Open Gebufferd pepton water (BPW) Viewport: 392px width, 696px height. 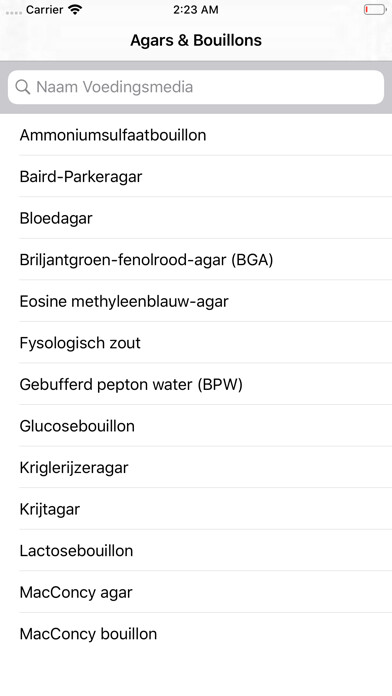click(x=196, y=384)
